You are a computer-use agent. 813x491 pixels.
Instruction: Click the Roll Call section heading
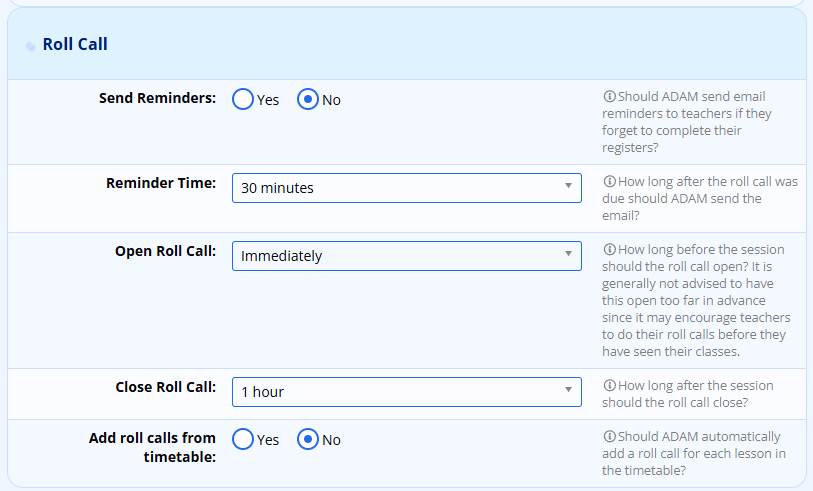(75, 44)
